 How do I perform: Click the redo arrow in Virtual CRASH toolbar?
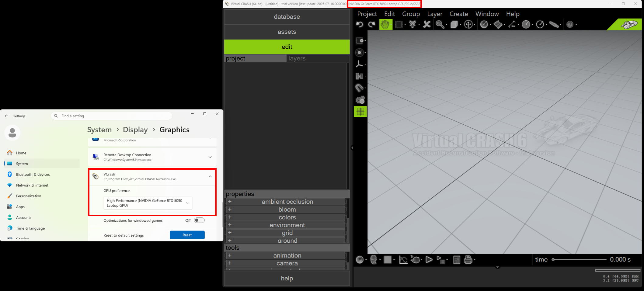point(372,24)
